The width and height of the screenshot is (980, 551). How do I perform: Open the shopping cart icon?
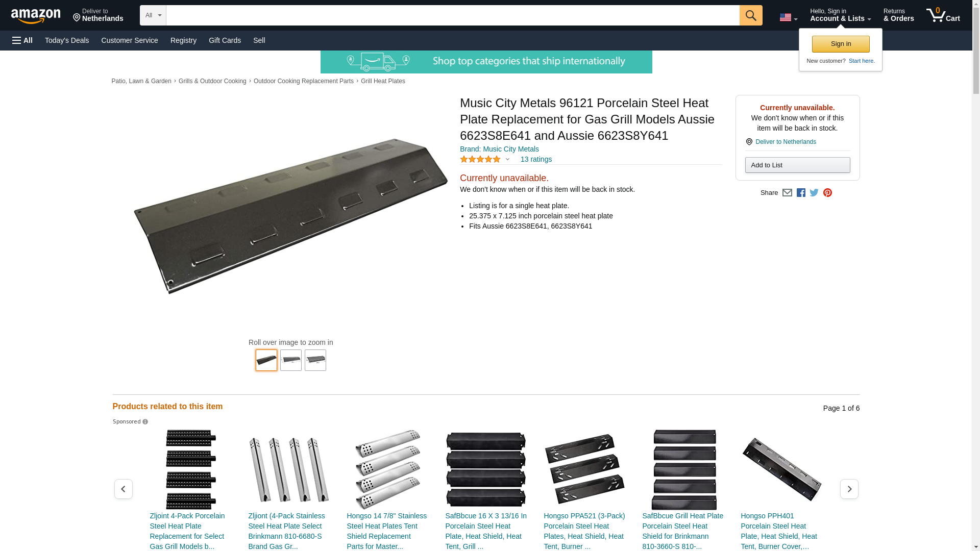coord(943,15)
